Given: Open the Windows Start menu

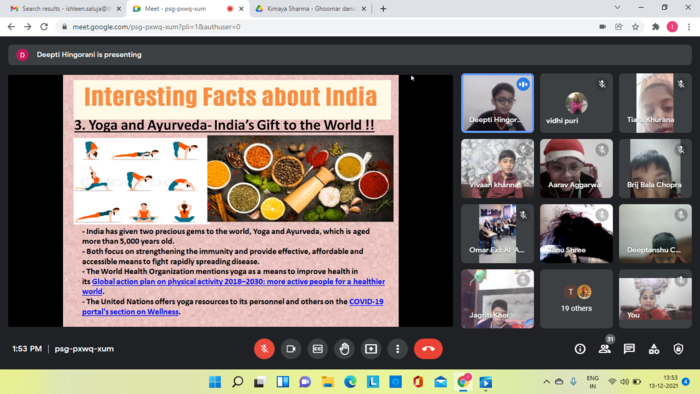Looking at the screenshot, I should click(x=215, y=382).
